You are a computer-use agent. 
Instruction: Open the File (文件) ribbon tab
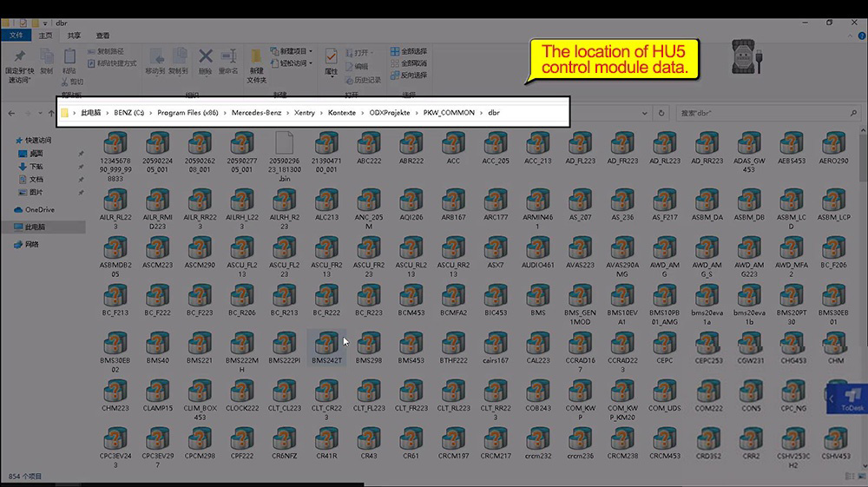(16, 36)
